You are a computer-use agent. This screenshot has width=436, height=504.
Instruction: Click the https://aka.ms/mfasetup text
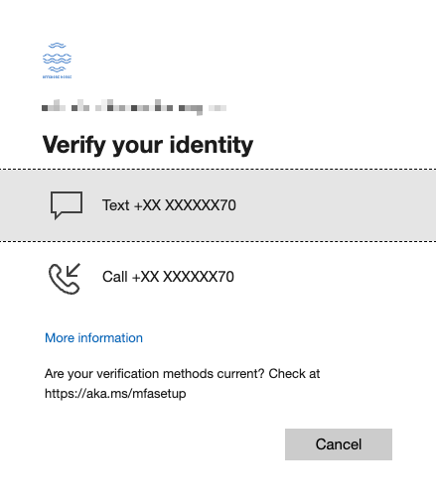pos(115,394)
